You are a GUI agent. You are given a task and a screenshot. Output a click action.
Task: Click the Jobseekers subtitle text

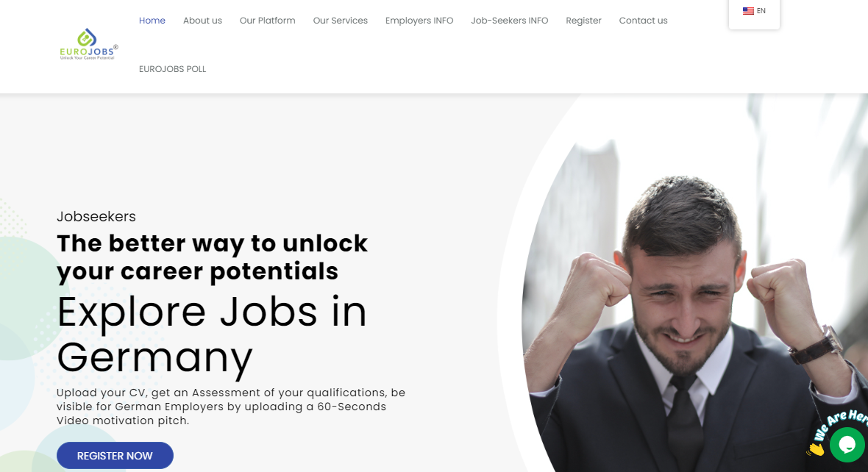(x=96, y=216)
